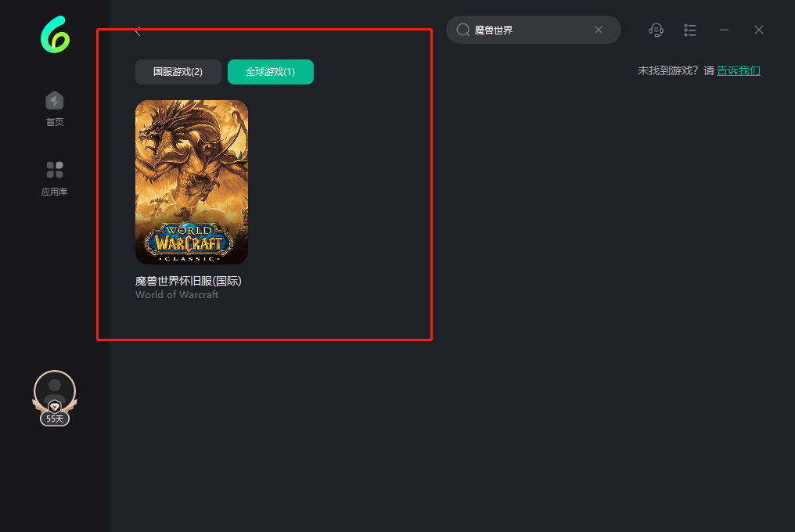This screenshot has width=795, height=532.
Task: Click the 55天 membership days badge
Action: pyautogui.click(x=55, y=419)
